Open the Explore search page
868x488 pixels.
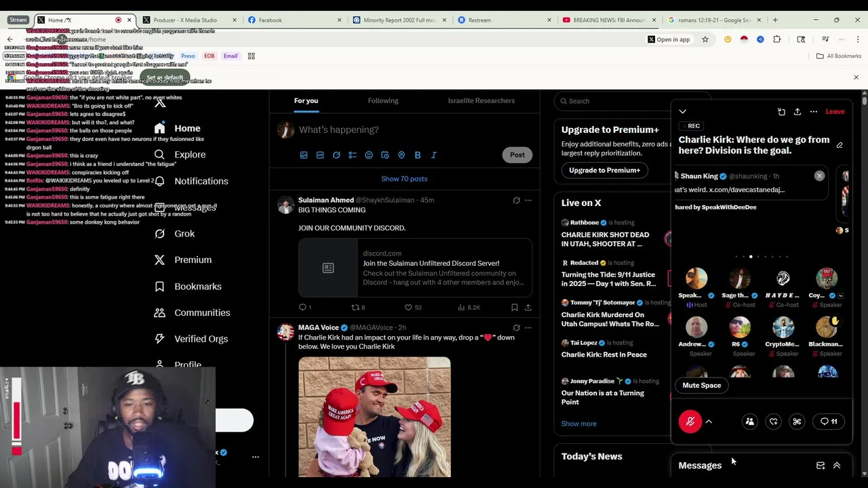pyautogui.click(x=180, y=155)
